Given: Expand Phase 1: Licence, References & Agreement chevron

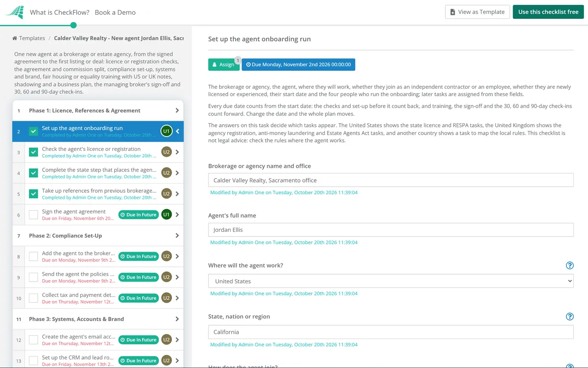Looking at the screenshot, I should click(177, 110).
